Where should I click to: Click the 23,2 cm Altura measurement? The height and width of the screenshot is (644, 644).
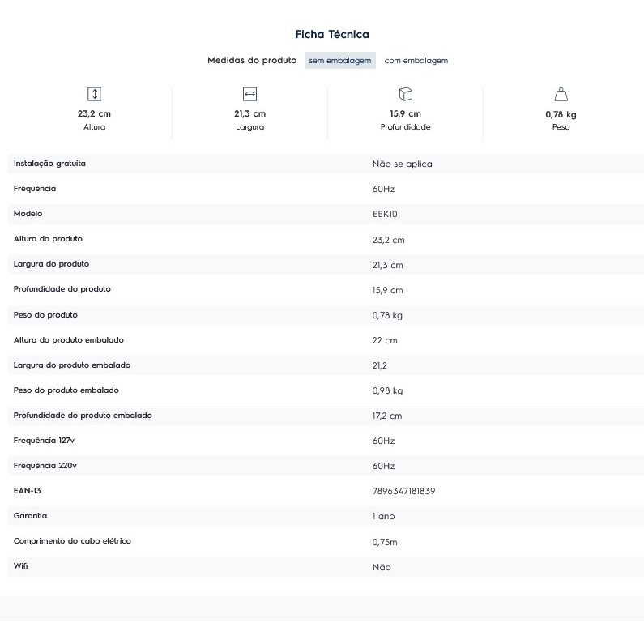coord(94,114)
